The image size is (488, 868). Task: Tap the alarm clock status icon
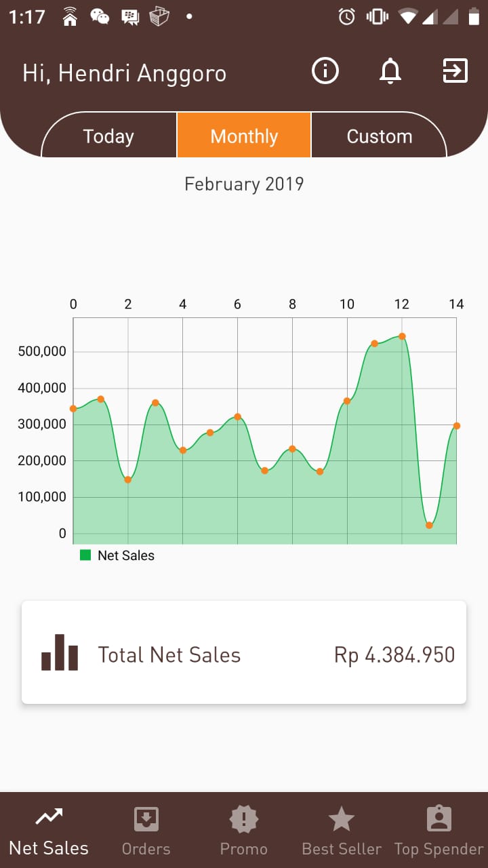[x=347, y=16]
